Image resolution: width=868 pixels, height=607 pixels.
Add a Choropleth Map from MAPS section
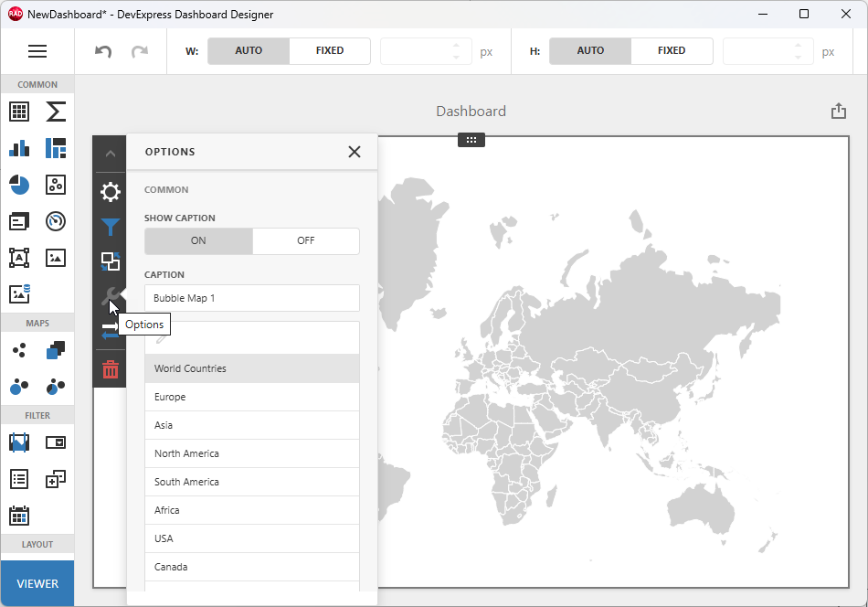[55, 350]
